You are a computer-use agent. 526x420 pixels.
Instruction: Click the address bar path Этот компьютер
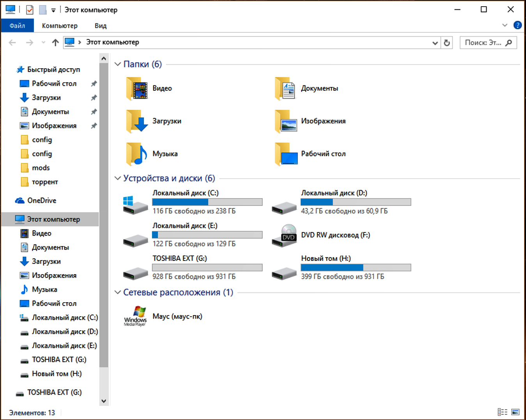112,42
